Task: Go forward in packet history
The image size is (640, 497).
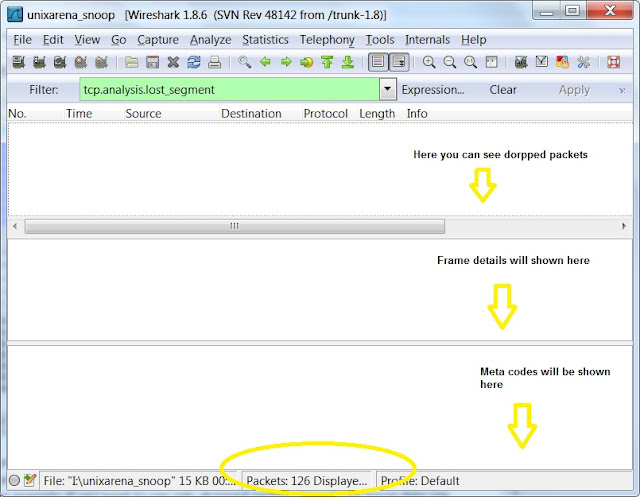Action: coord(286,62)
